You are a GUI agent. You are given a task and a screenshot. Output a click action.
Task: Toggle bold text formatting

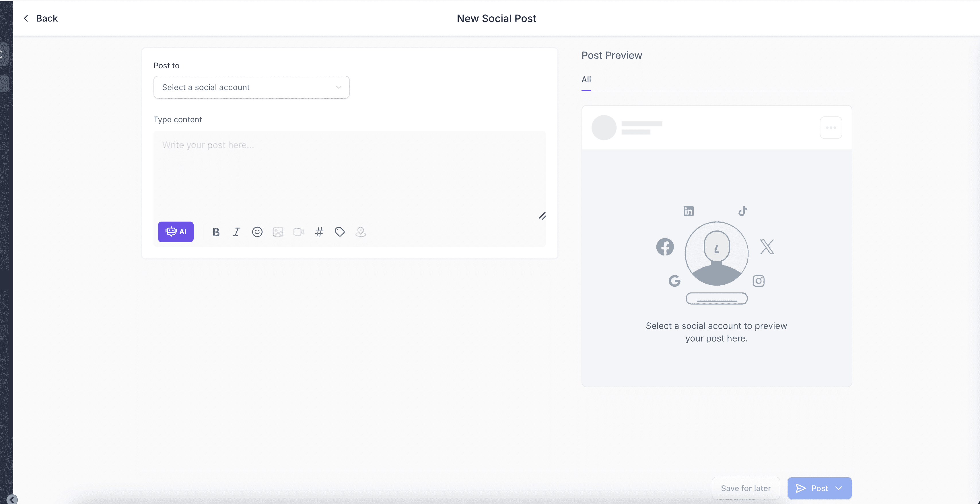pyautogui.click(x=216, y=232)
